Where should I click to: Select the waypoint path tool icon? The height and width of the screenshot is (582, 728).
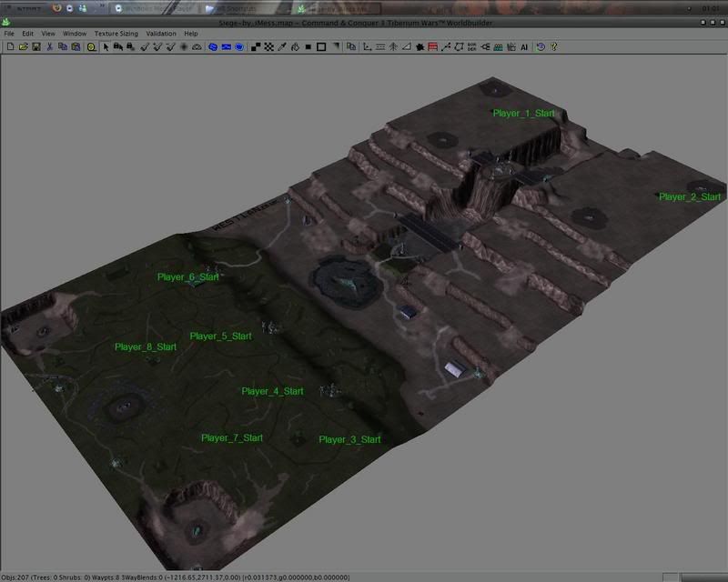(446, 47)
